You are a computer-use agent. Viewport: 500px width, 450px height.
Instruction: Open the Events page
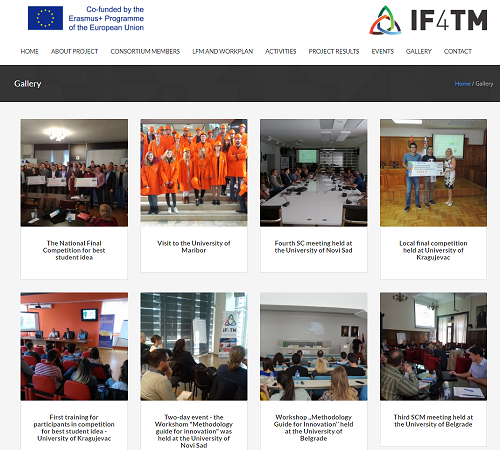[x=383, y=51]
